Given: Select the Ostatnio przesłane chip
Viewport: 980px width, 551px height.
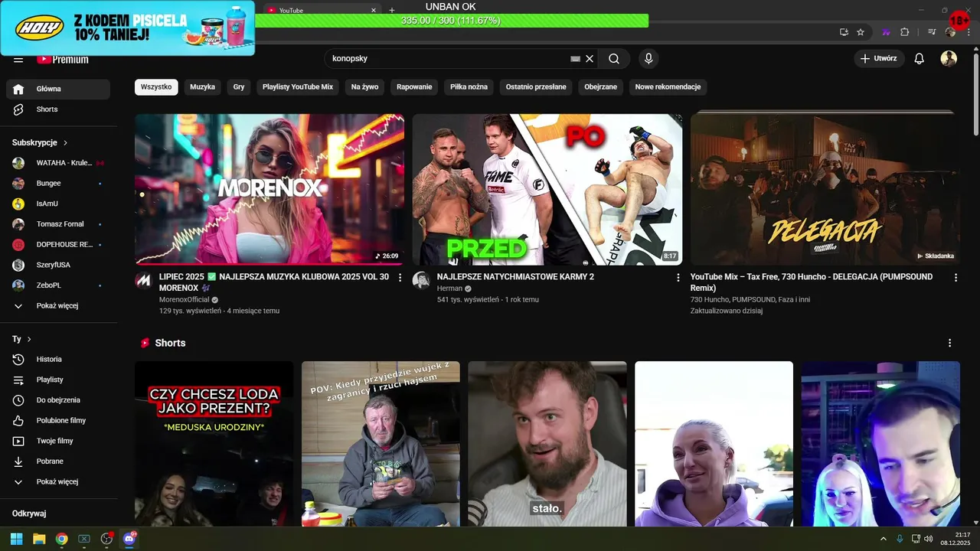Looking at the screenshot, I should point(536,87).
